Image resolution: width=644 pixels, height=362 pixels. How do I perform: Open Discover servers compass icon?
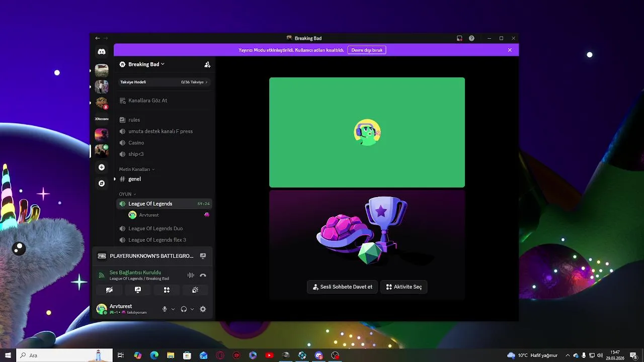[x=102, y=184]
